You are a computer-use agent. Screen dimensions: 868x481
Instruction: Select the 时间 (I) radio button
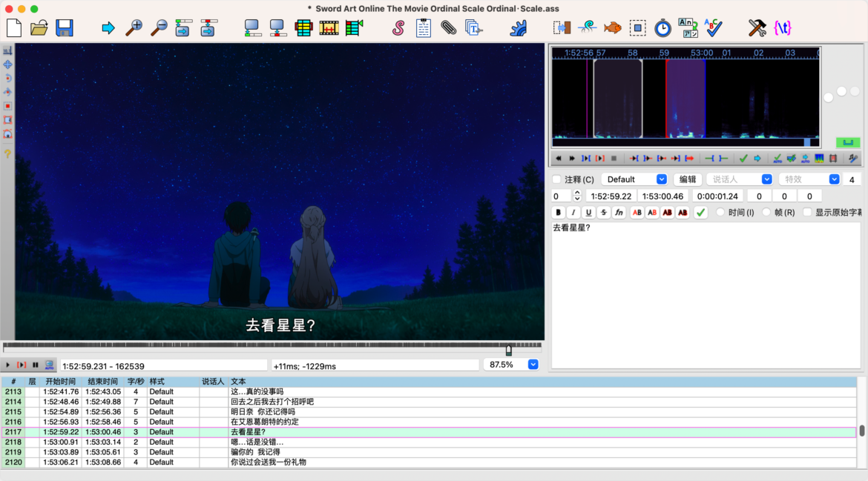click(x=720, y=212)
